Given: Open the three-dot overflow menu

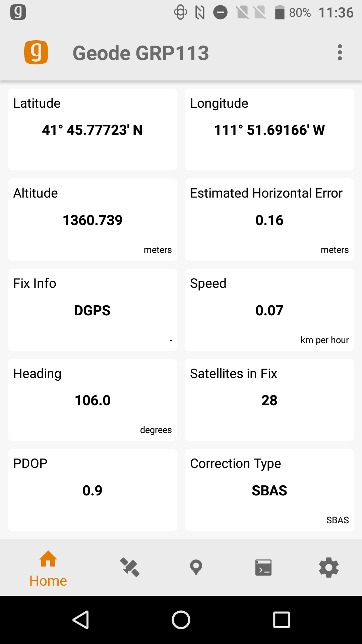Looking at the screenshot, I should [x=340, y=53].
